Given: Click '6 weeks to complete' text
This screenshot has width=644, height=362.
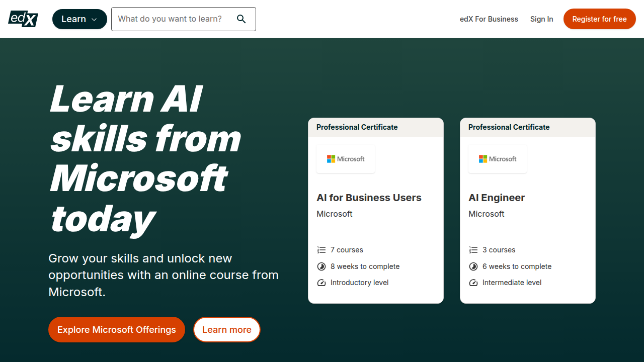Looking at the screenshot, I should [517, 266].
